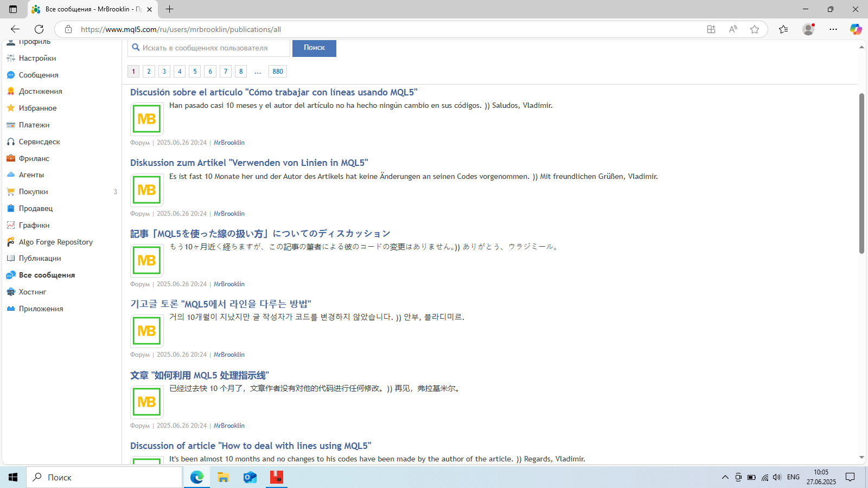
Task: Click the Продавец seller icon
Action: click(11, 208)
